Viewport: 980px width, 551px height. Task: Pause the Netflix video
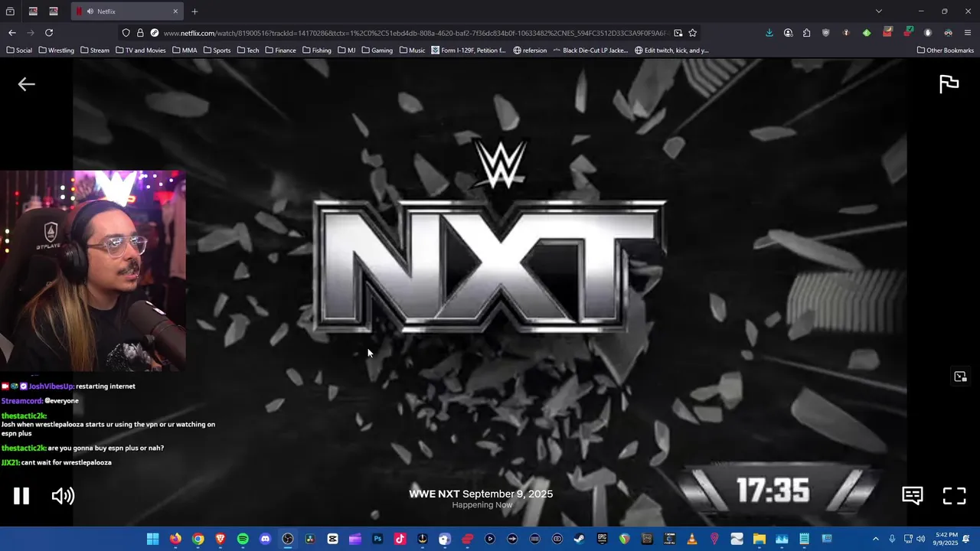(21, 496)
